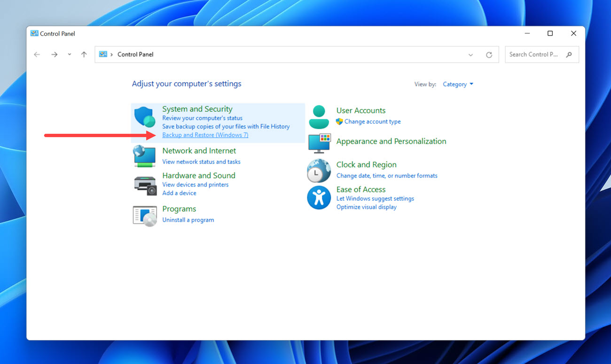This screenshot has width=611, height=364.
Task: Open Appearance and Personalization heading
Action: (392, 141)
